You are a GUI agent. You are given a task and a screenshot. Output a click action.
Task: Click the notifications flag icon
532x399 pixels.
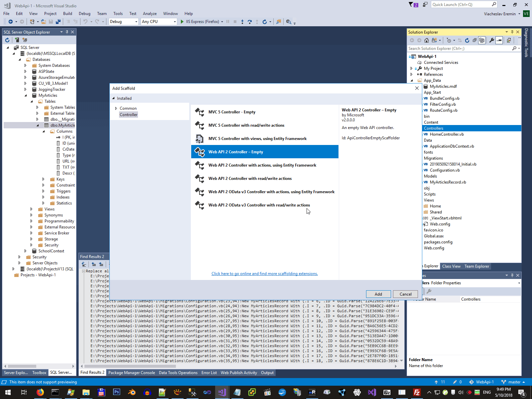tap(413, 5)
